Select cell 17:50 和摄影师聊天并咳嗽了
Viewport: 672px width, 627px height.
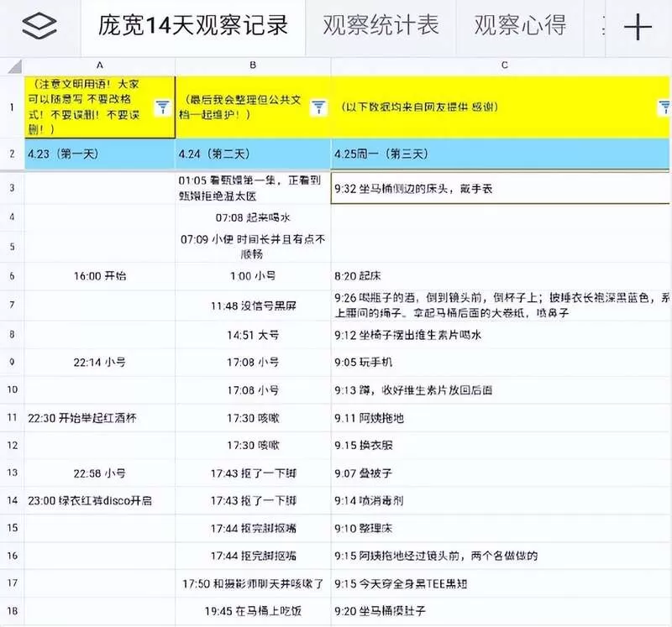click(253, 583)
